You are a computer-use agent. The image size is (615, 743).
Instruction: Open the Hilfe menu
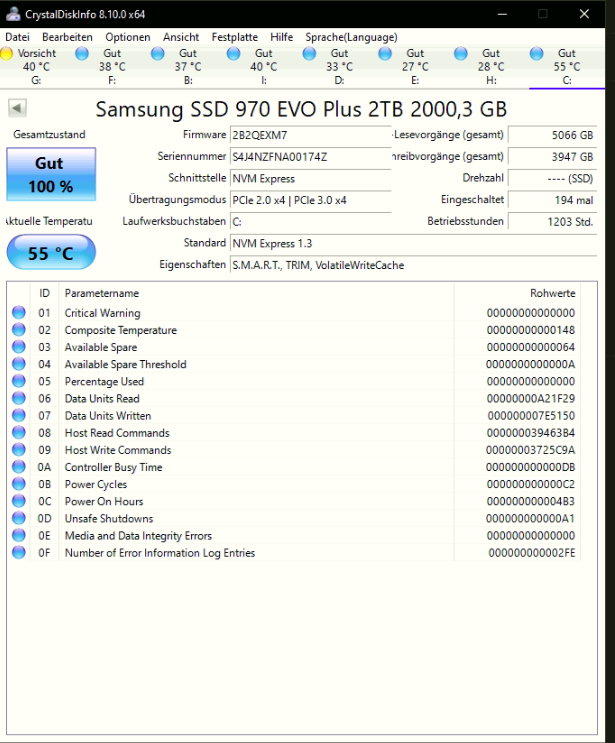(x=281, y=37)
